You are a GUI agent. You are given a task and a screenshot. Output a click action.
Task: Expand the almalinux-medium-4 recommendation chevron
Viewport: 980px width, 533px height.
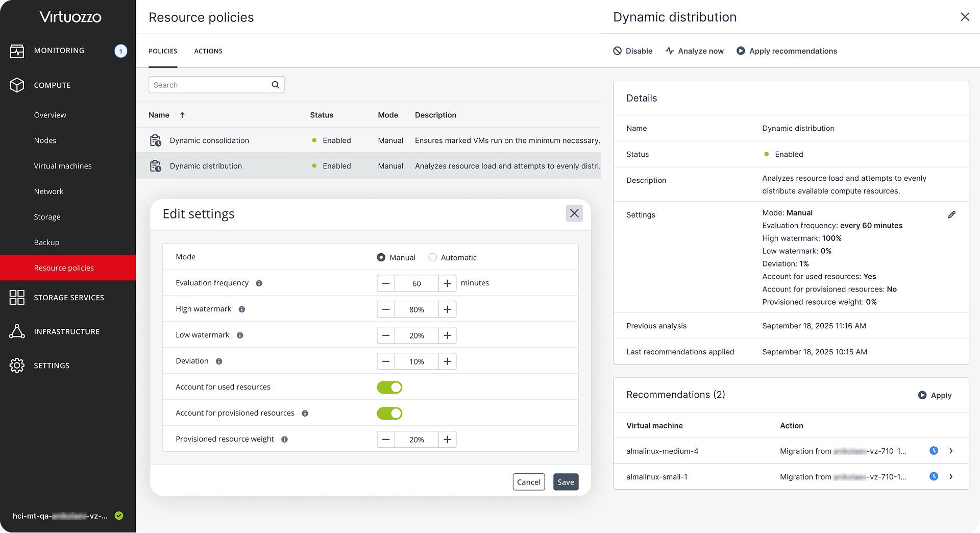tap(951, 451)
